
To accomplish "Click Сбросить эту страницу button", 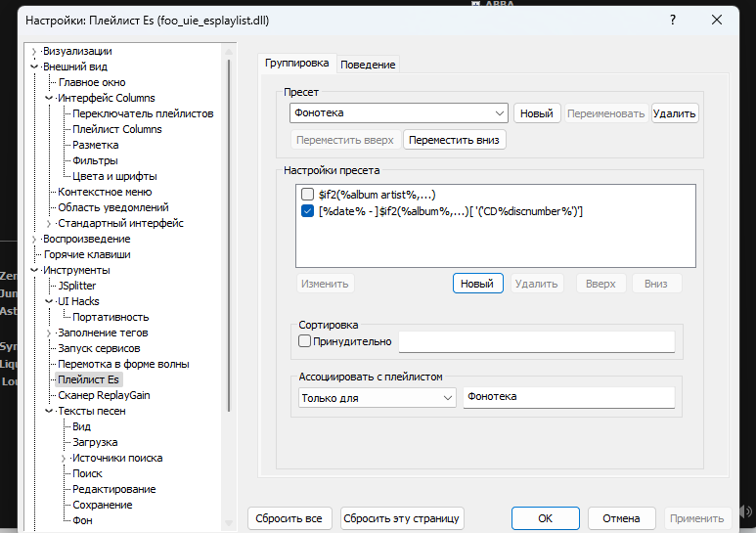I will [402, 517].
